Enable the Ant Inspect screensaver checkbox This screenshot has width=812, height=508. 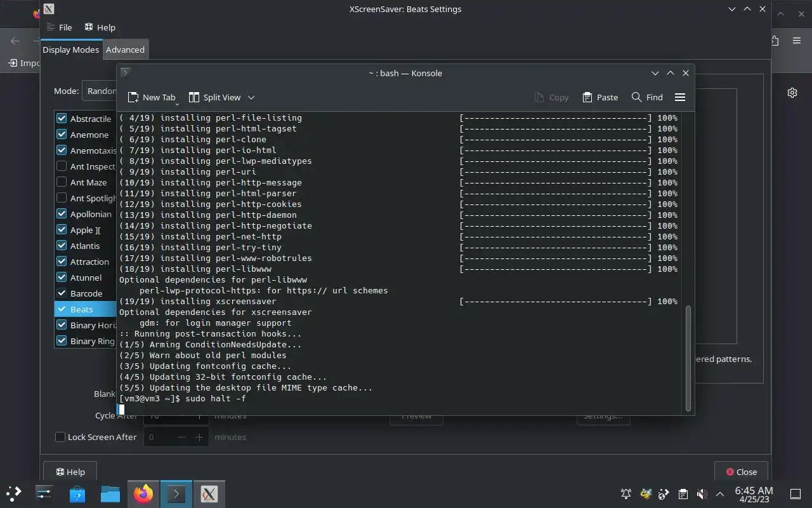[62, 166]
